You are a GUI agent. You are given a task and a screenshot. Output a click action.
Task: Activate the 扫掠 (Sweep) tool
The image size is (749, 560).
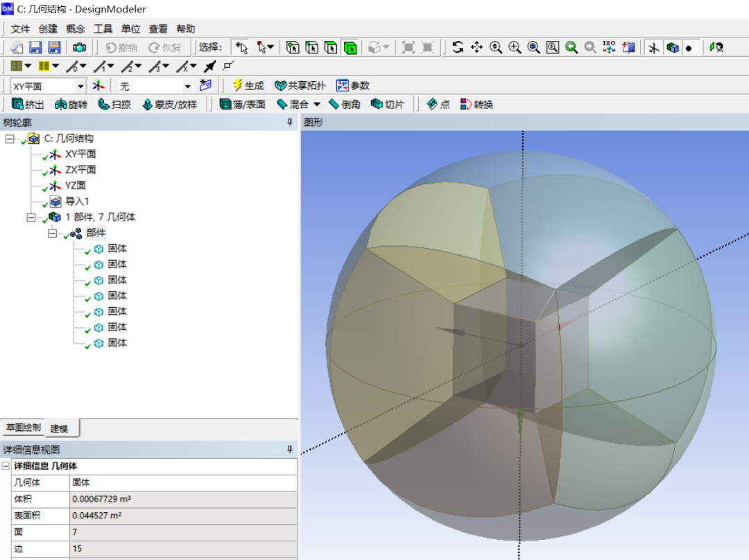pos(112,104)
